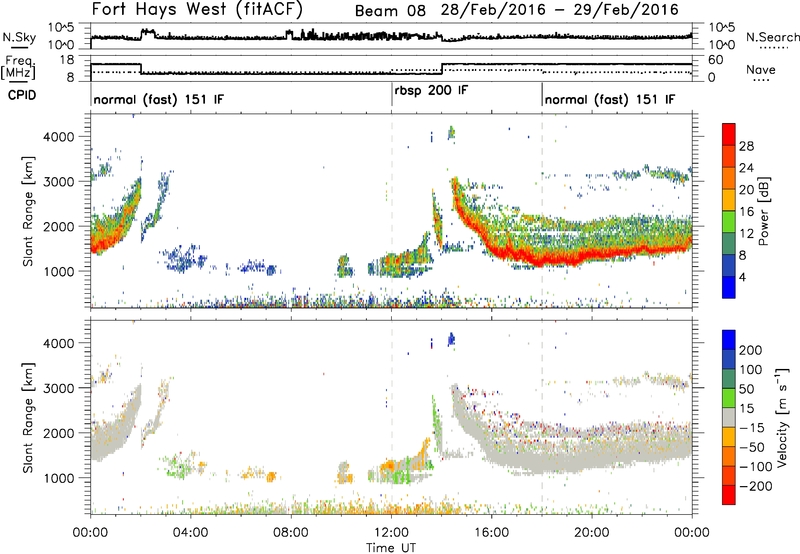This screenshot has height=554, width=800.
Task: Select the 'Beam 08' header text
Action: 390,11
